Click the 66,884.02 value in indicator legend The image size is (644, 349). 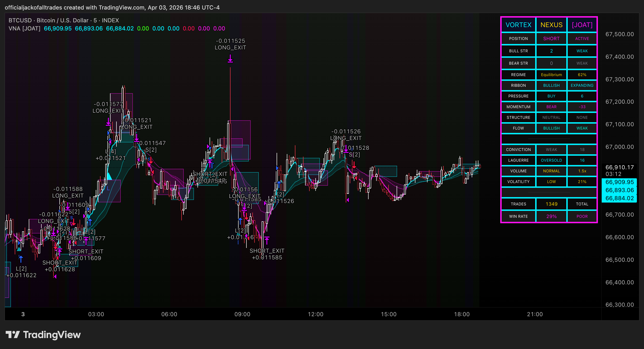coord(120,29)
